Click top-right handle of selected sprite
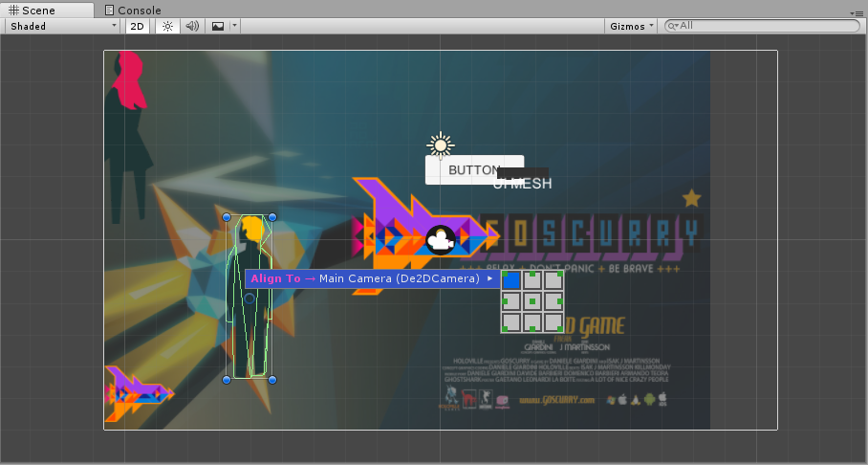This screenshot has height=465, width=868. point(272,217)
